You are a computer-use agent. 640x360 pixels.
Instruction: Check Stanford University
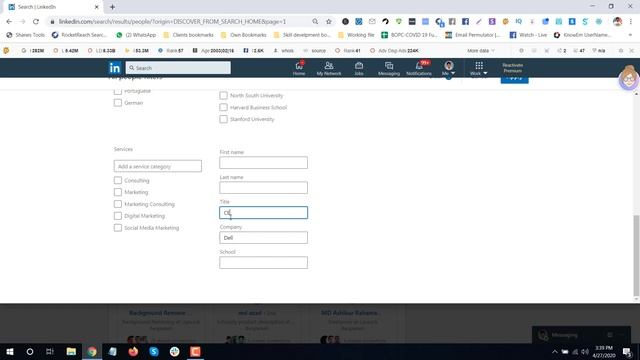223,119
